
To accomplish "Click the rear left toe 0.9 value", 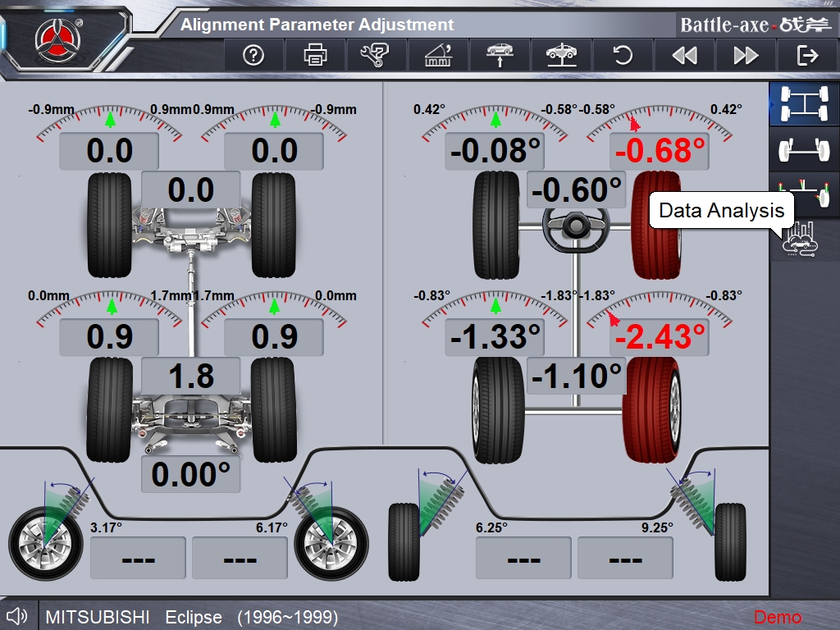I will coord(109,337).
